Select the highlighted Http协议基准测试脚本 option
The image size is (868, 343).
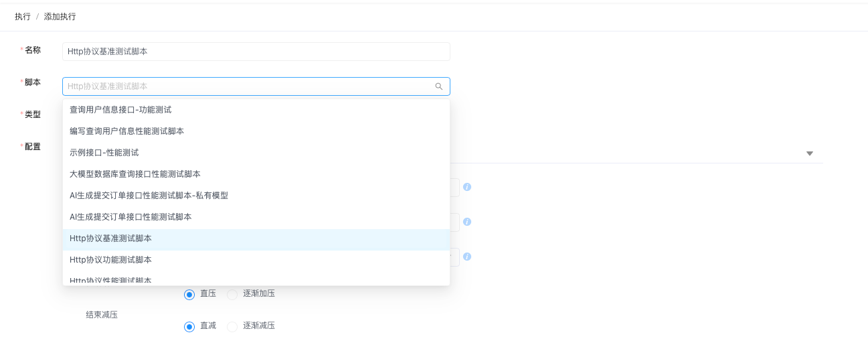(x=256, y=238)
